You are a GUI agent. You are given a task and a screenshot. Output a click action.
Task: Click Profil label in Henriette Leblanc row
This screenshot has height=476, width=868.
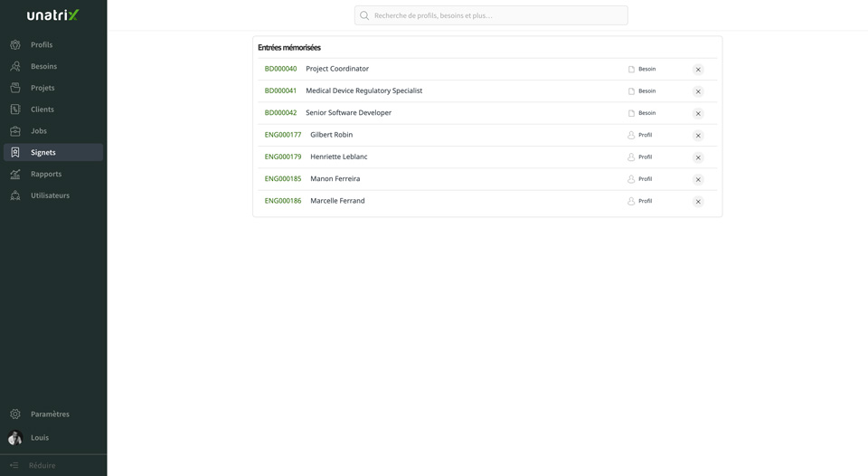coord(645,157)
